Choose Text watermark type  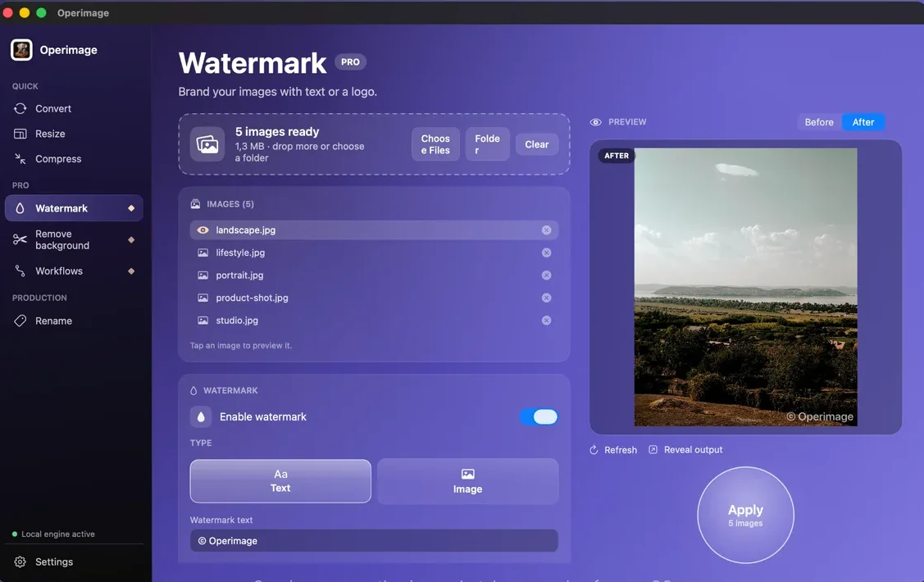tap(280, 481)
